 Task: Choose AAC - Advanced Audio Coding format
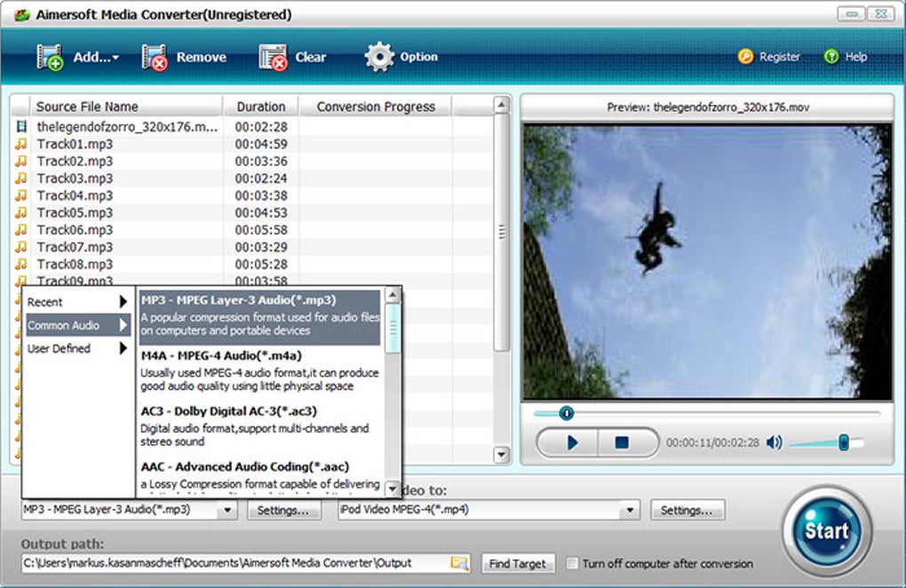pyautogui.click(x=260, y=477)
